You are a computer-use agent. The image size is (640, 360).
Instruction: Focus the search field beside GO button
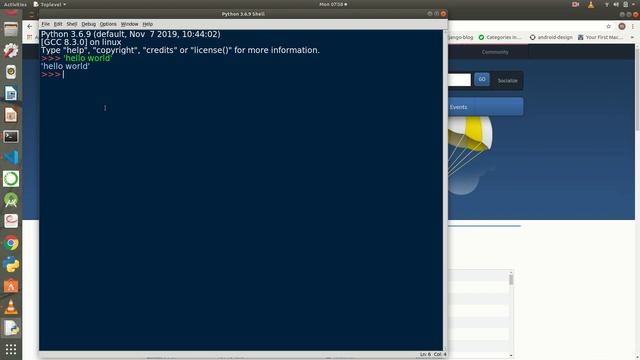tap(460, 80)
